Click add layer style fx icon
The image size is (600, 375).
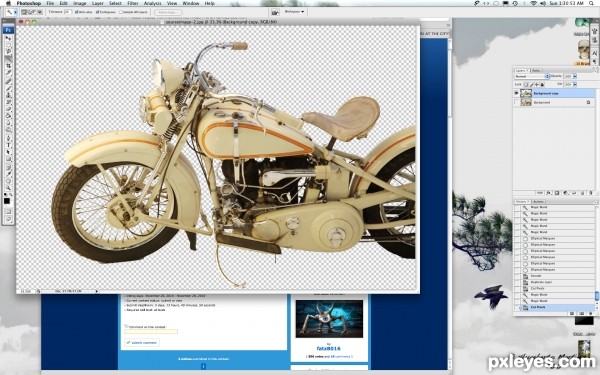pyautogui.click(x=549, y=193)
